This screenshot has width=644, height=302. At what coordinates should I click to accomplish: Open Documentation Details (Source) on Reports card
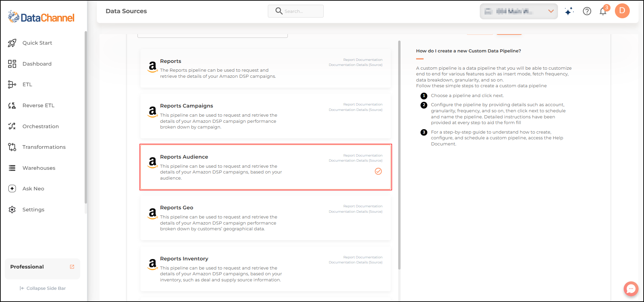356,65
